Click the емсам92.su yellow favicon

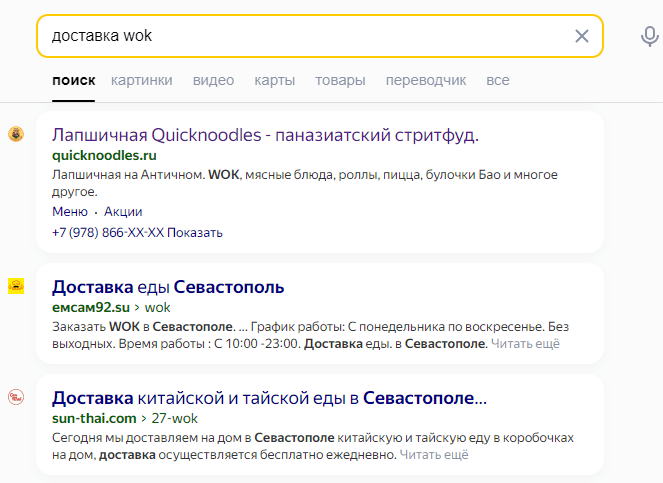(x=16, y=286)
